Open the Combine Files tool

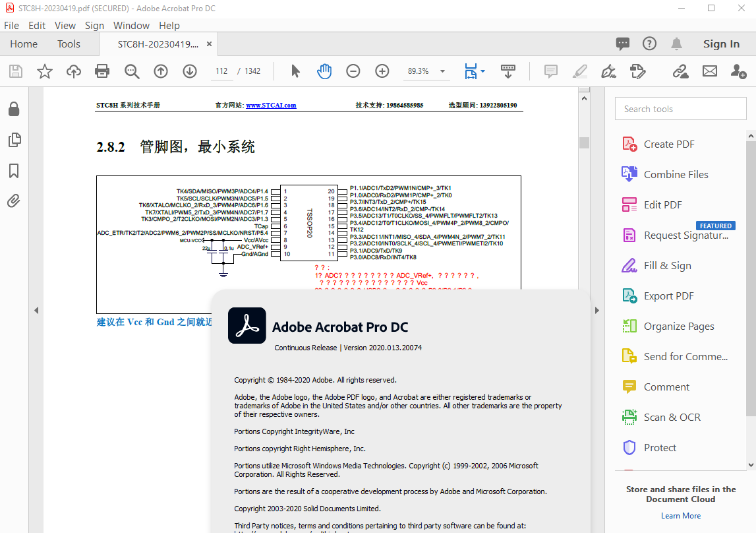[676, 175]
